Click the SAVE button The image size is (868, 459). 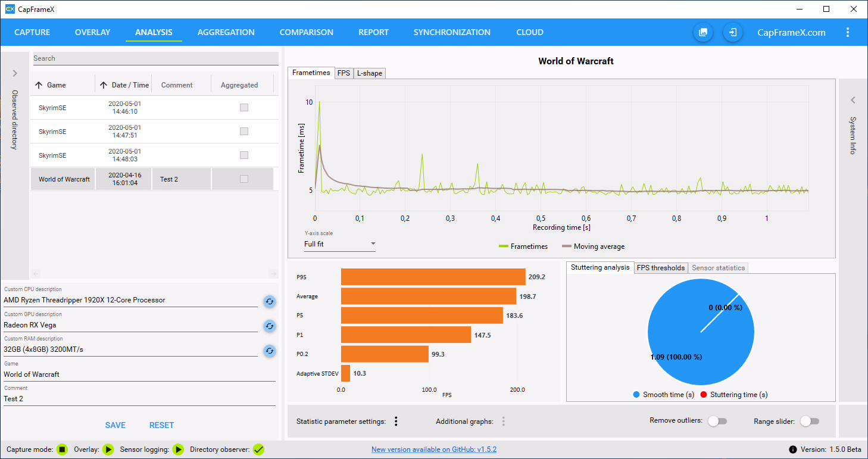[x=115, y=425]
